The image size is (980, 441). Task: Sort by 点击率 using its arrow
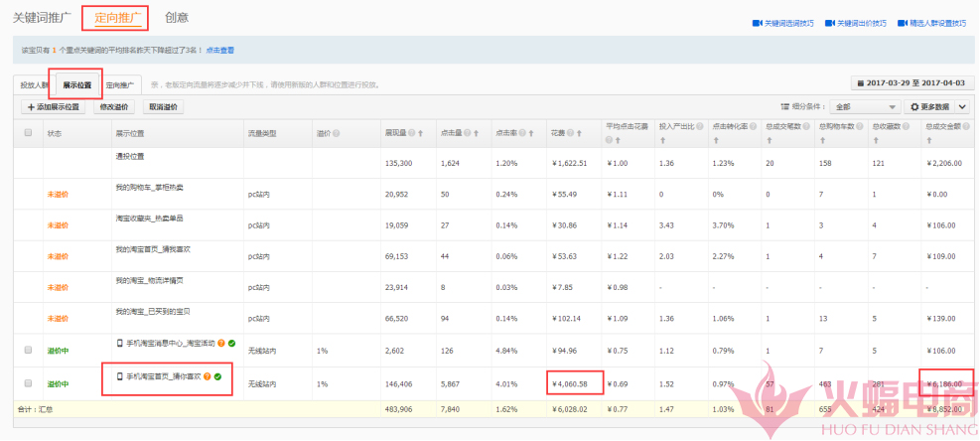click(x=530, y=133)
